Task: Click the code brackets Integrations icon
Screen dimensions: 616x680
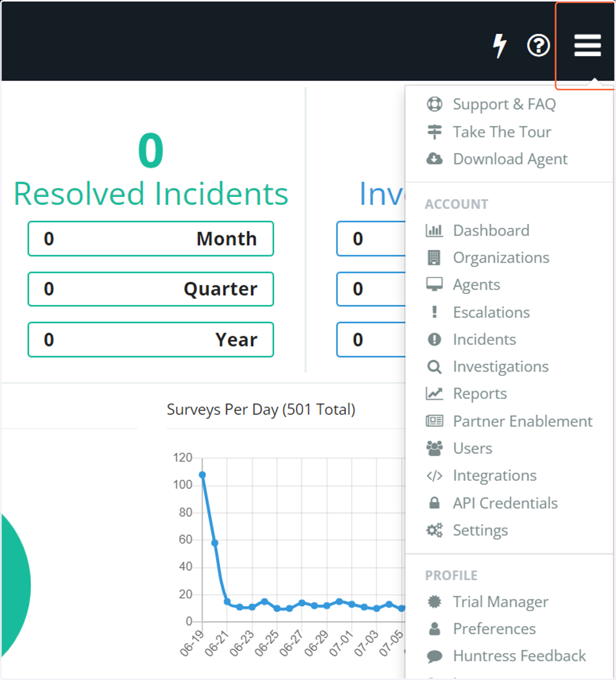Action: coord(434,476)
